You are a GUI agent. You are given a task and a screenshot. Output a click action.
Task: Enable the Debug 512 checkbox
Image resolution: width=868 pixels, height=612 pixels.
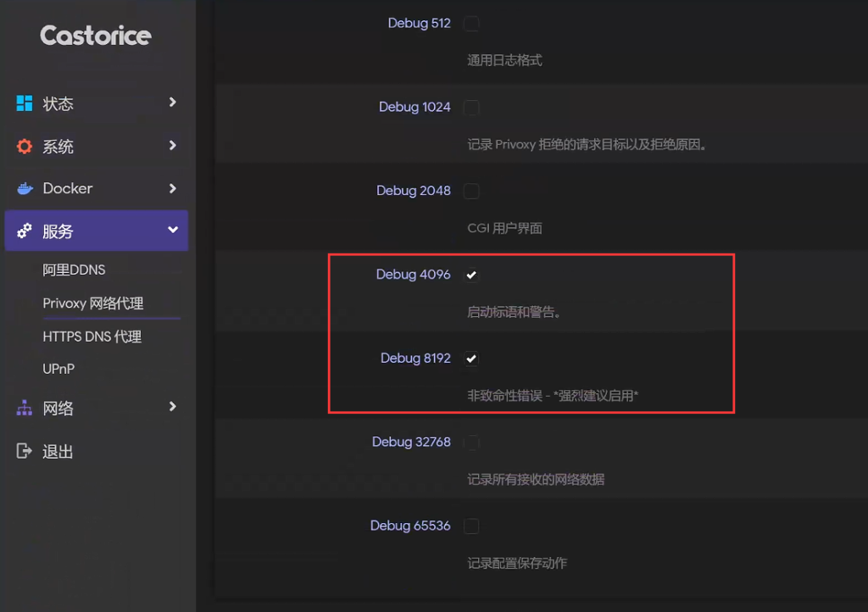pos(471,24)
